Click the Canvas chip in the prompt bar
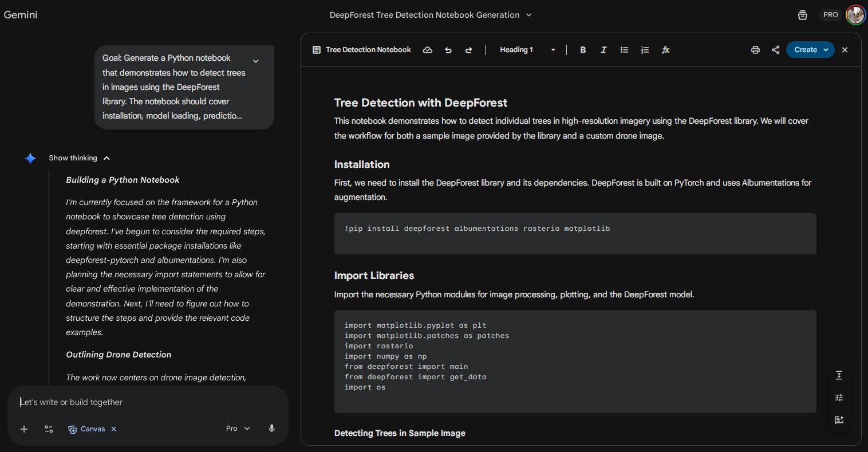The image size is (868, 452). click(87, 429)
